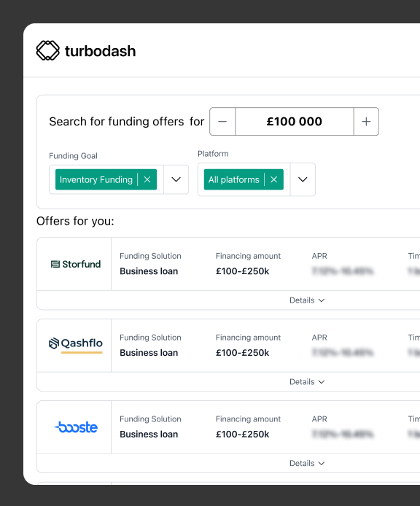Screen dimensions: 420x506
Task: Click Storfund's Business loan funding solution
Action: coord(149,271)
